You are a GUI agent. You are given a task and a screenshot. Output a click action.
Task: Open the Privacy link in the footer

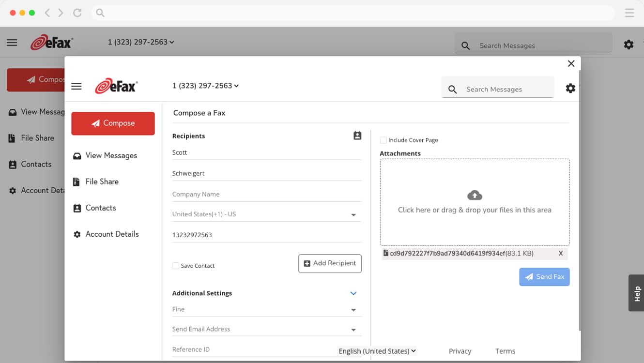(460, 351)
